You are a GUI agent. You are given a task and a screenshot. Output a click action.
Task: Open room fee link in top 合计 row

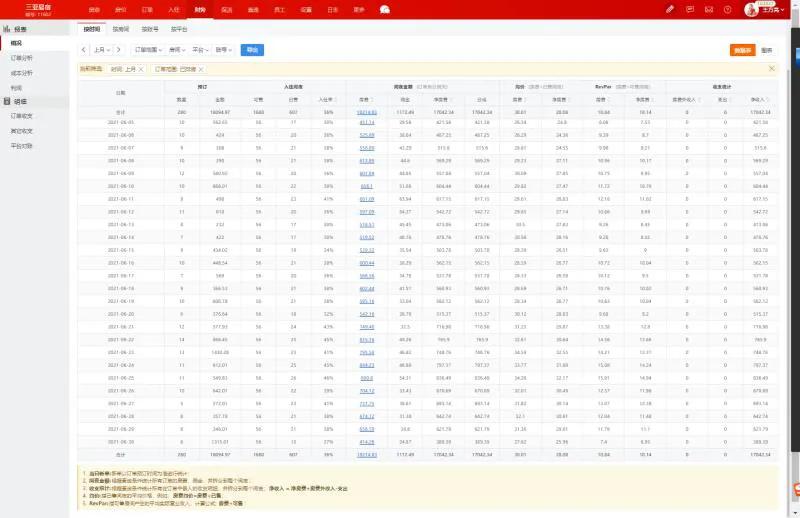pyautogui.click(x=366, y=112)
